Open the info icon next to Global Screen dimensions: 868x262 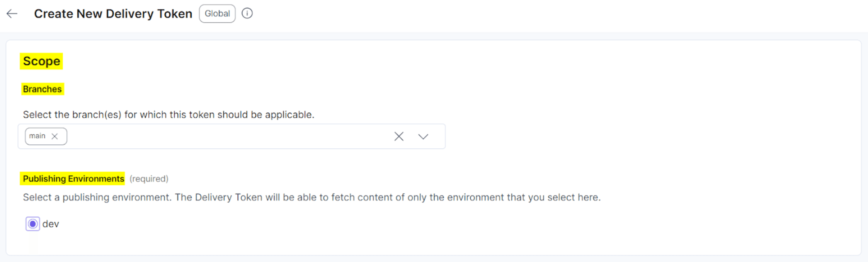point(247,14)
